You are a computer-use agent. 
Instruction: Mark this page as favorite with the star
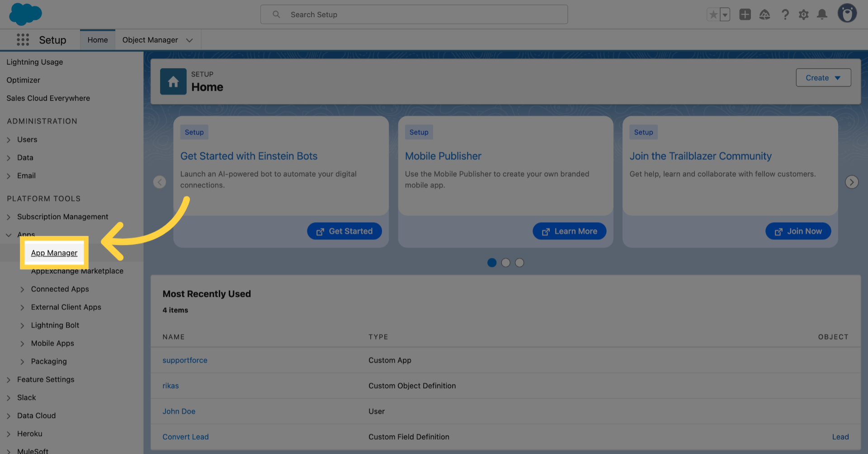pos(713,14)
